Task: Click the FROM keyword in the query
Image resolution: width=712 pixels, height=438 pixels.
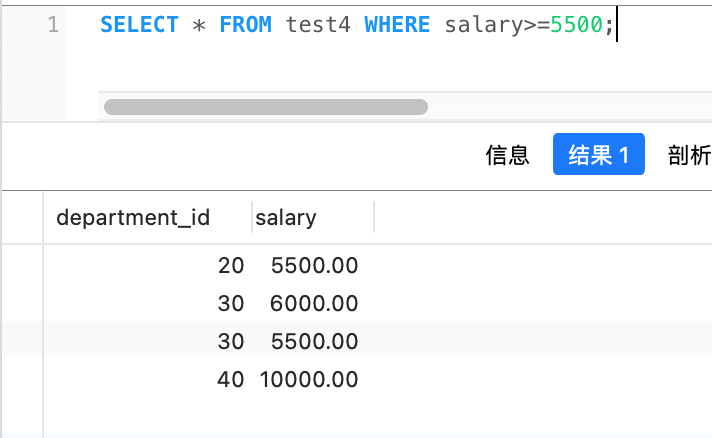Action: 246,25
